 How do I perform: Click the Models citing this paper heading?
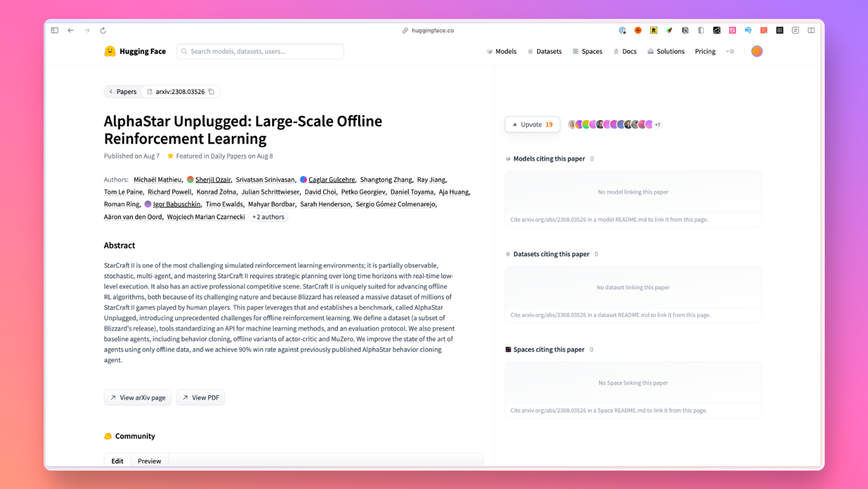549,159
